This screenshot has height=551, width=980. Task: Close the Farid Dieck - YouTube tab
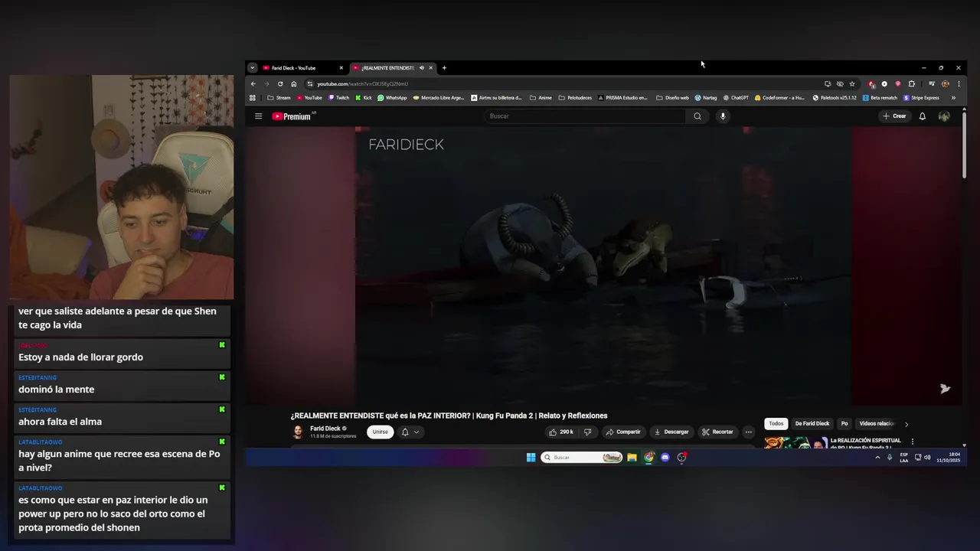point(341,68)
